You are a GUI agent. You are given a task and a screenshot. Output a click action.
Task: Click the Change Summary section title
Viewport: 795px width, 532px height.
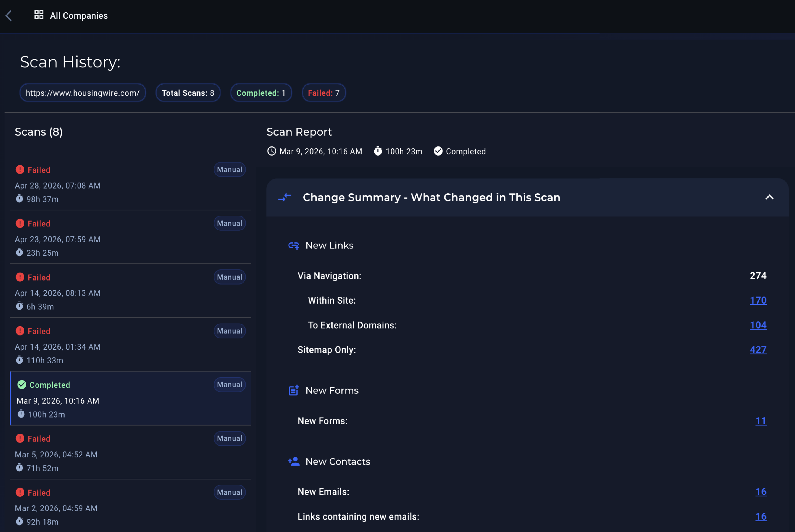point(431,197)
